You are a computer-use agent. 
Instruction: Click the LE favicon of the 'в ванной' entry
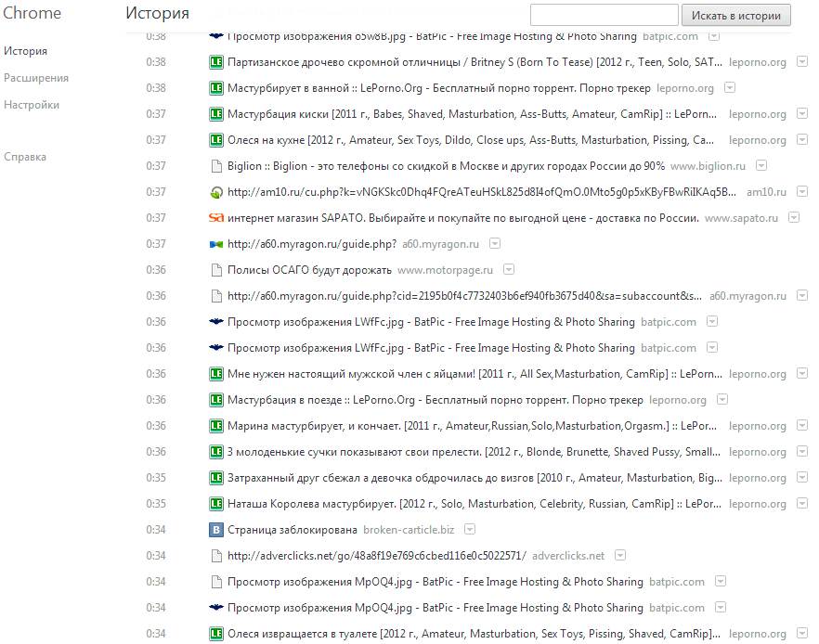(215, 88)
